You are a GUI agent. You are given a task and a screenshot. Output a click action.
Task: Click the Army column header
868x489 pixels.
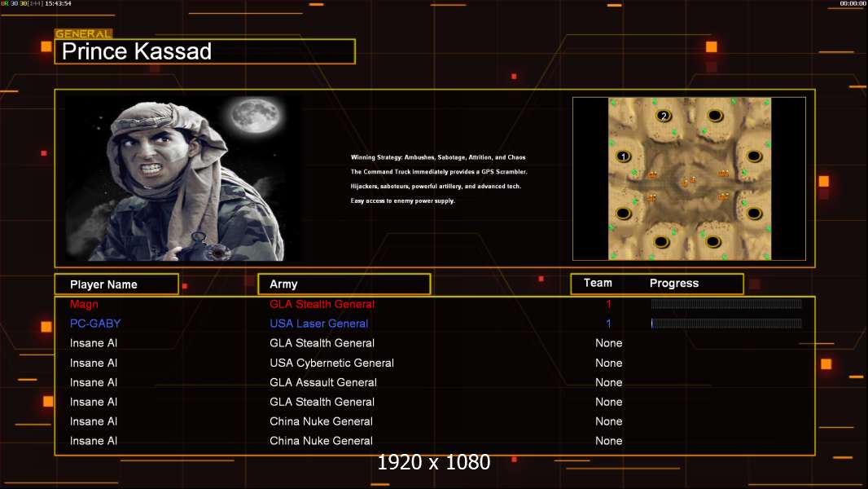pos(344,284)
